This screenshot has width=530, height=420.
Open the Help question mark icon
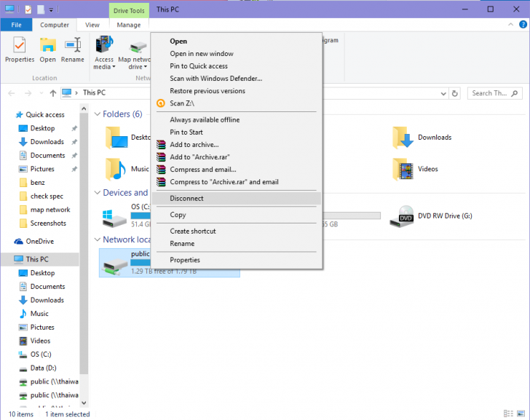pos(523,24)
